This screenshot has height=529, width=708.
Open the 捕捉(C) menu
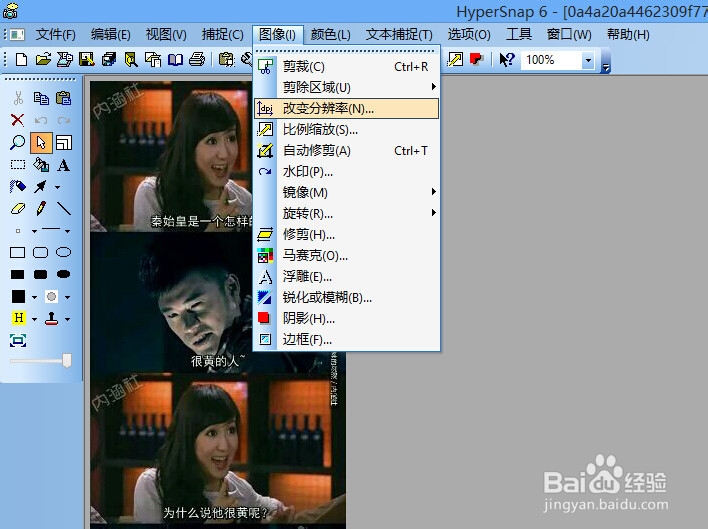pyautogui.click(x=223, y=34)
